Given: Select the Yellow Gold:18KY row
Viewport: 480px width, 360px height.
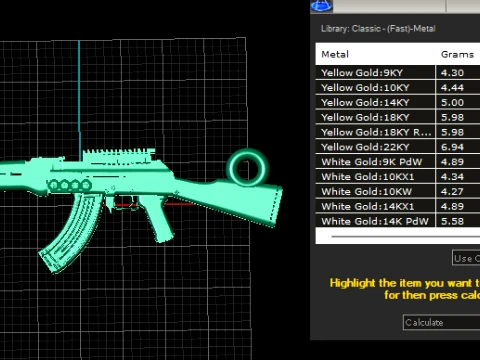Looking at the screenshot, I should coord(398,117).
